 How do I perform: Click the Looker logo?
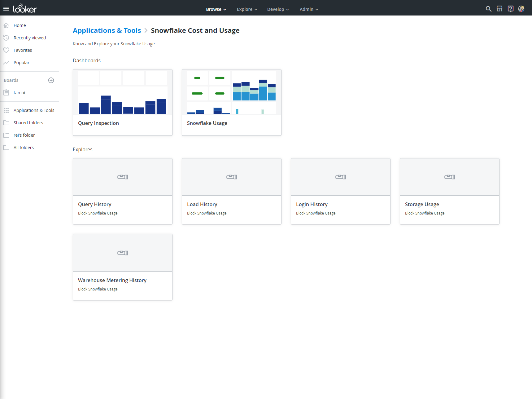pos(24,8)
